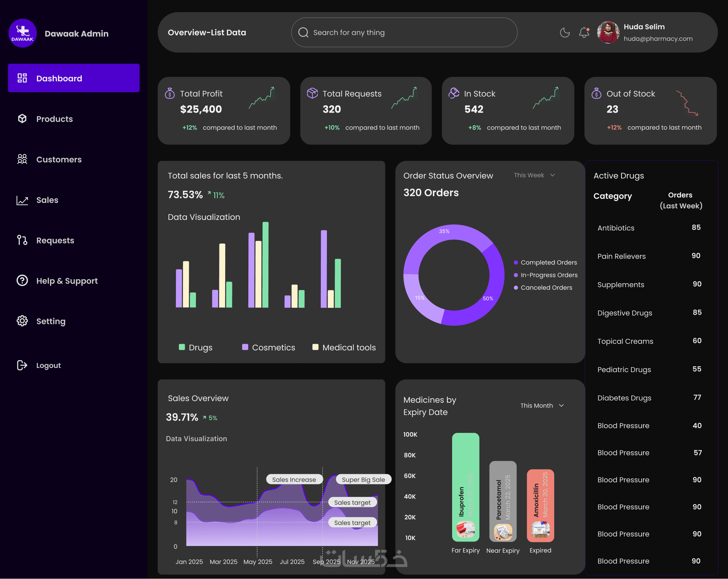The height and width of the screenshot is (579, 728).
Task: Click the Dawaak logo icon
Action: (22, 33)
